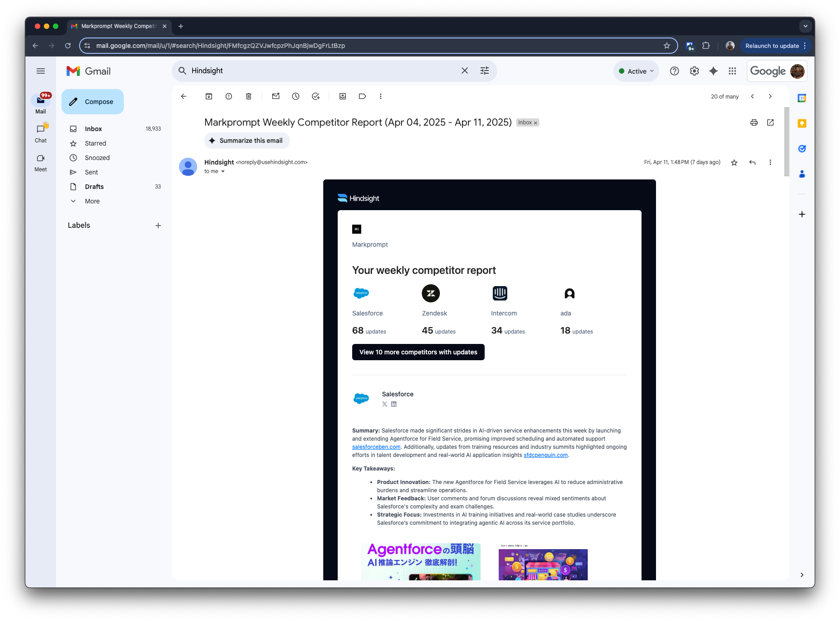This screenshot has height=621, width=840.
Task: Click the Intercom competitor logo
Action: [x=500, y=293]
